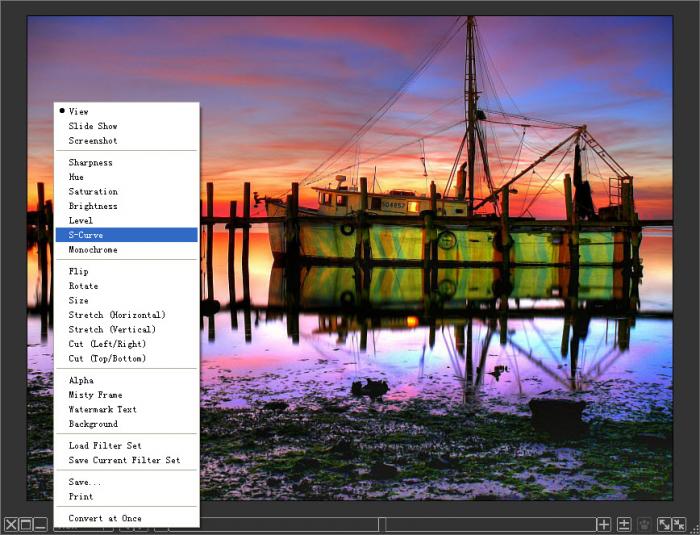Screen dimensions: 700x535
Task: Click Load Filter Set
Action: 126,446
